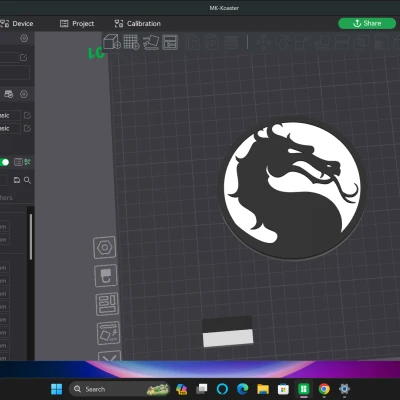Click the Variable layer height toolbar icon

click(x=231, y=43)
